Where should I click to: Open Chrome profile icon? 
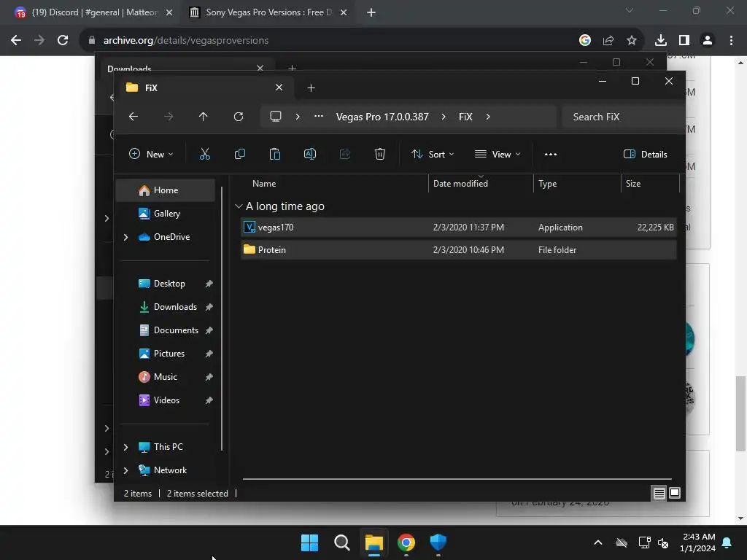point(708,41)
